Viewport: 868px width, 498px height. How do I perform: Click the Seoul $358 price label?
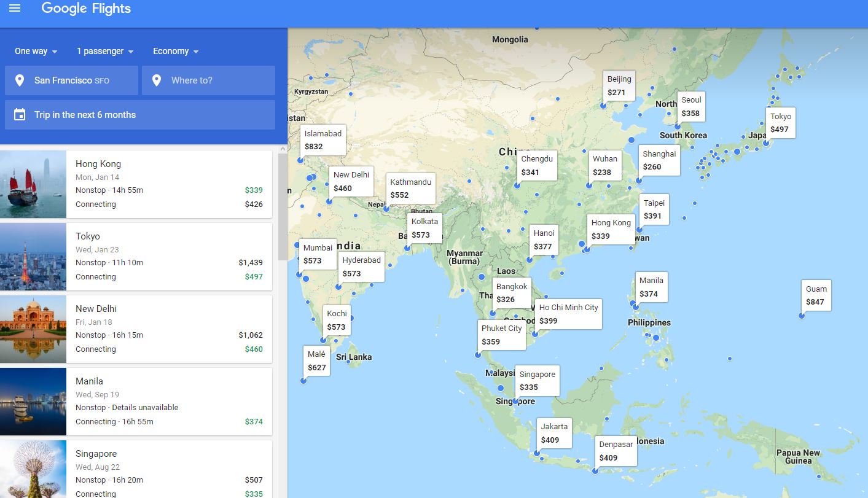[x=690, y=106]
